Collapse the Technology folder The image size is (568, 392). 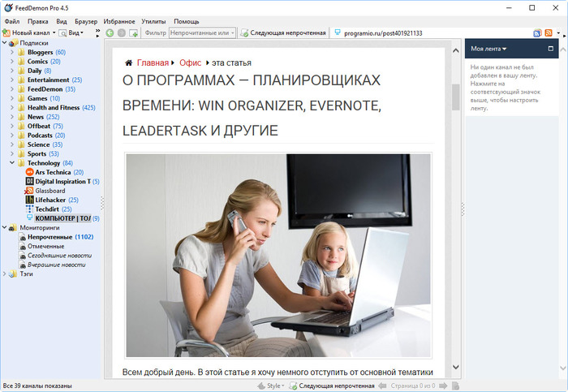12,162
